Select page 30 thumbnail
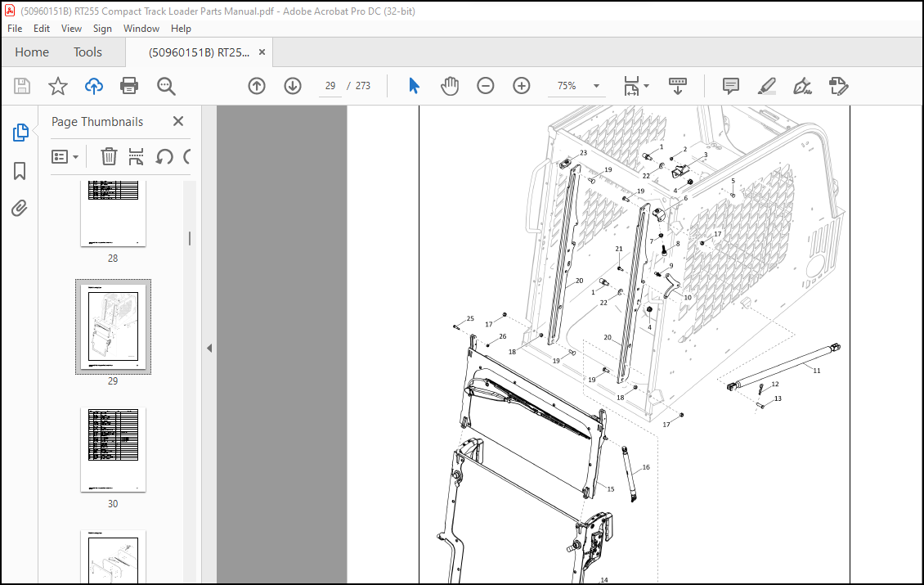Viewport: 924px width, 585px height. pos(113,449)
